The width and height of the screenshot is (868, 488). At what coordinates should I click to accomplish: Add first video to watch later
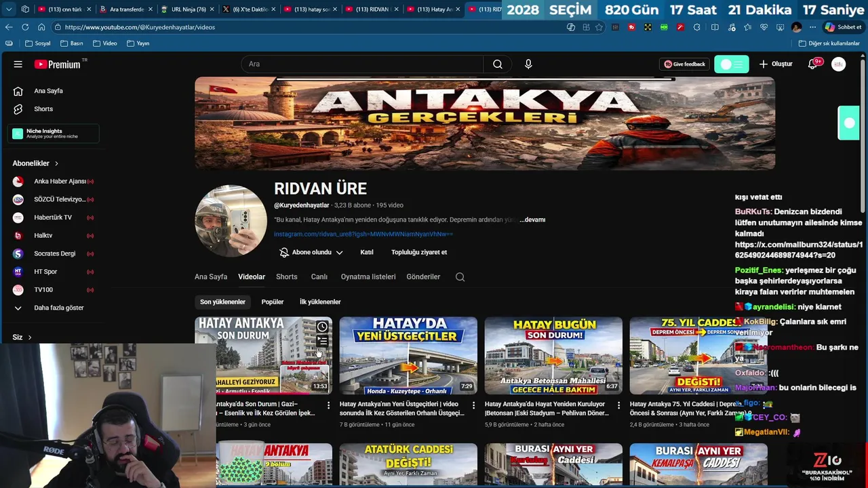[x=322, y=327]
